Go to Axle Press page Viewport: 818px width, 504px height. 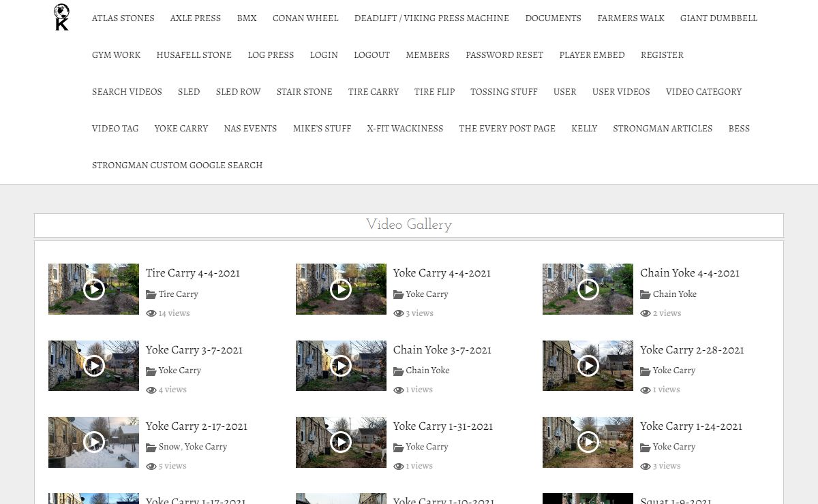point(196,18)
